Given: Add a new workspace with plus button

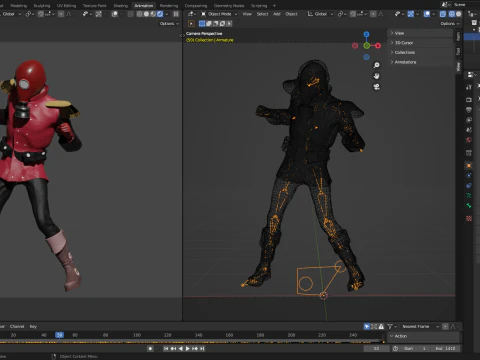Looking at the screenshot, I should (x=274, y=6).
